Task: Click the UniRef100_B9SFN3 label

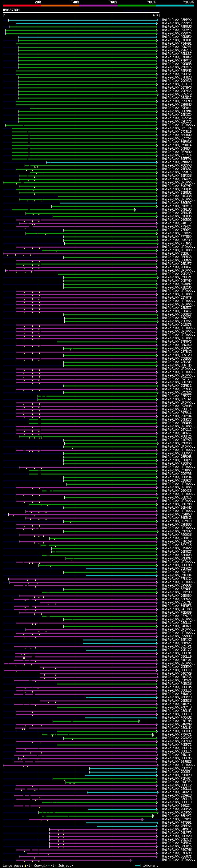Action: (x=176, y=101)
